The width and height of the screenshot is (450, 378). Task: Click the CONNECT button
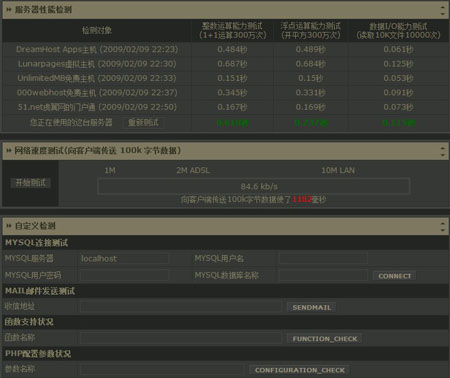tap(395, 276)
